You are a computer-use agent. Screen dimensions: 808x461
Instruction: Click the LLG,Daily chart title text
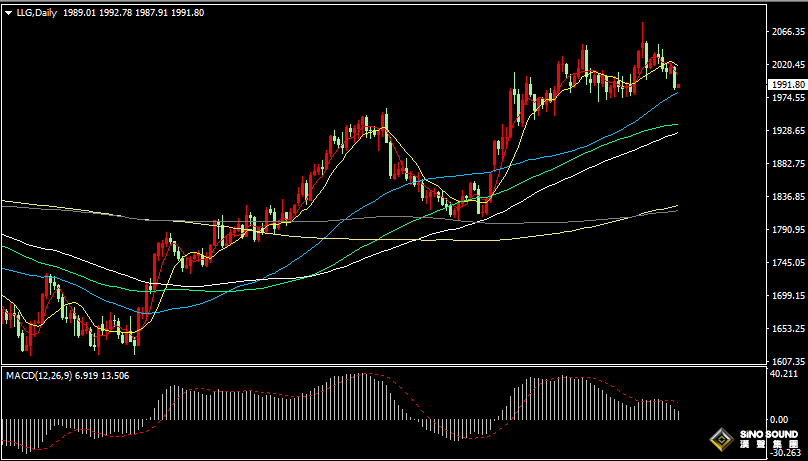point(36,13)
